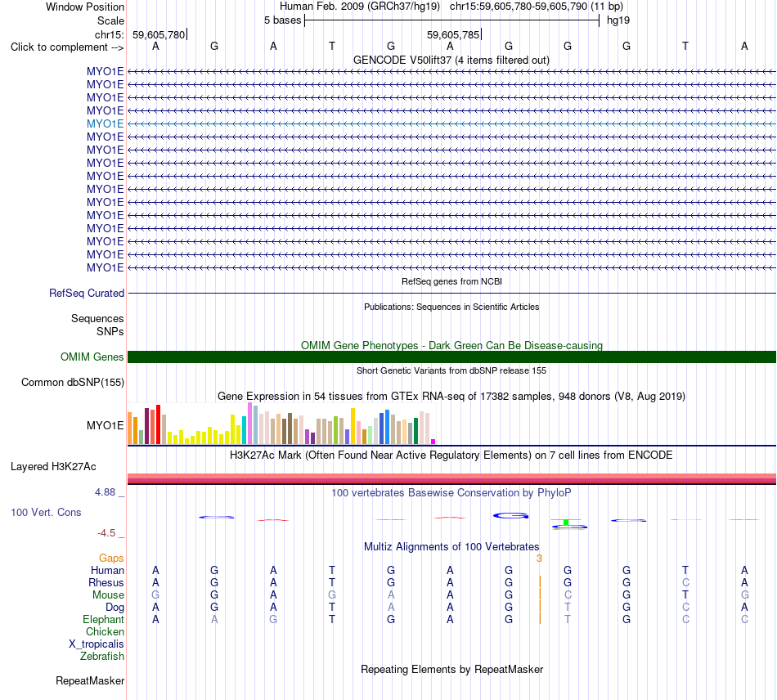Image resolution: width=777 pixels, height=700 pixels.
Task: Open the 'H3K27Ac Mark' ENCODE track title
Action: (451, 455)
